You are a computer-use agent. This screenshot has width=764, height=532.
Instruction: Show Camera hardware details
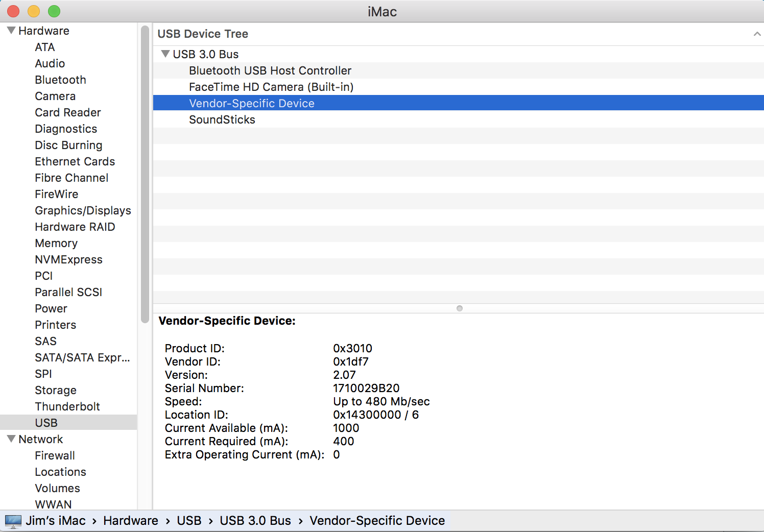click(x=55, y=96)
